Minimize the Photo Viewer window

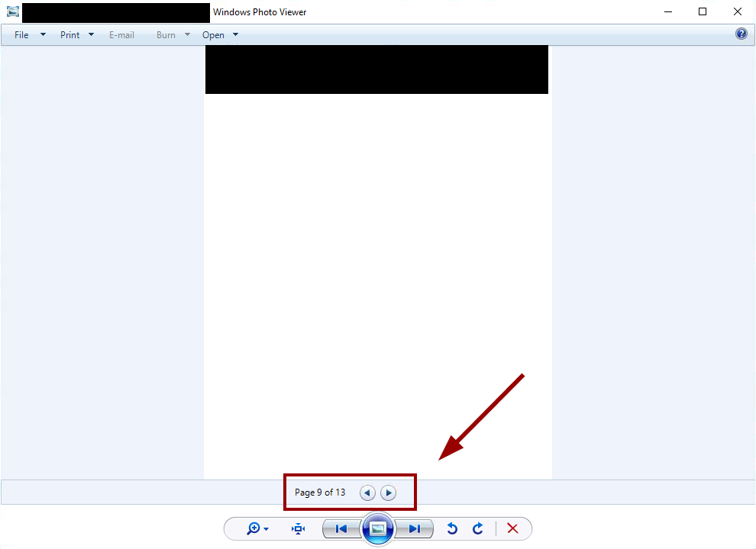667,11
